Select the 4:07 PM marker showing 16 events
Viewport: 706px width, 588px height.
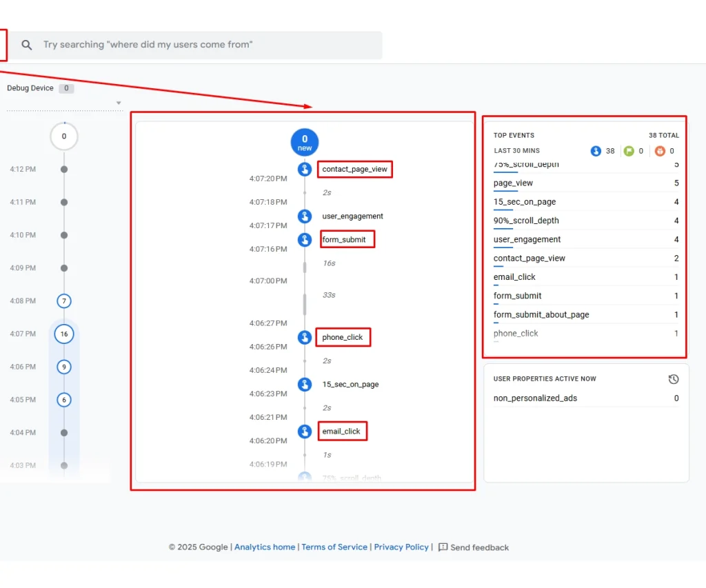click(64, 334)
